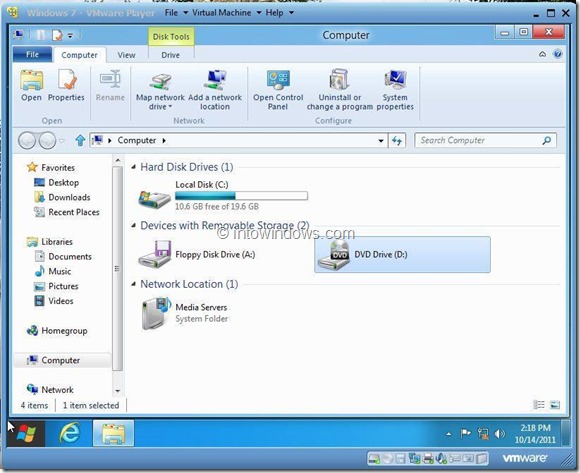The image size is (580, 473).
Task: Open Videos library
Action: [54, 301]
